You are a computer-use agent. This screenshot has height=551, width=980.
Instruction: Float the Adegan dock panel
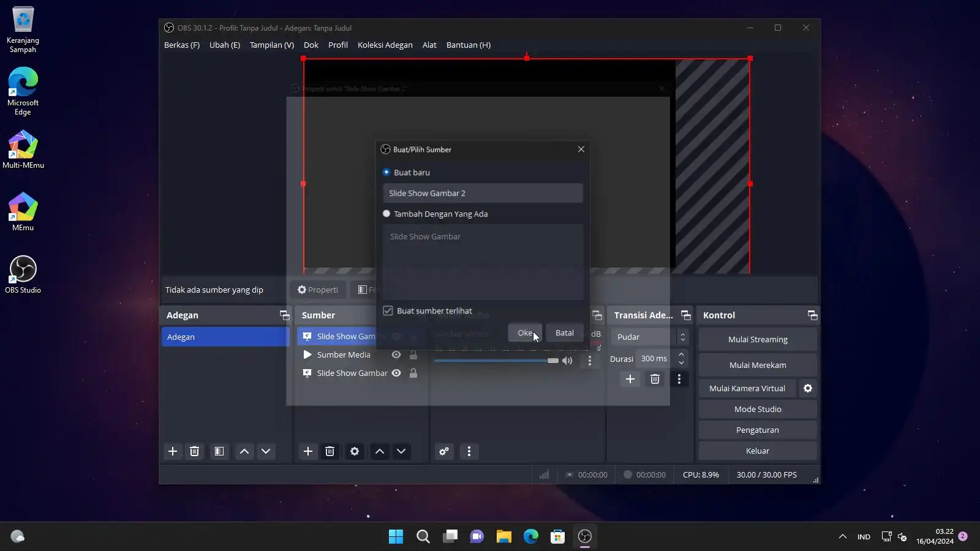click(x=285, y=315)
